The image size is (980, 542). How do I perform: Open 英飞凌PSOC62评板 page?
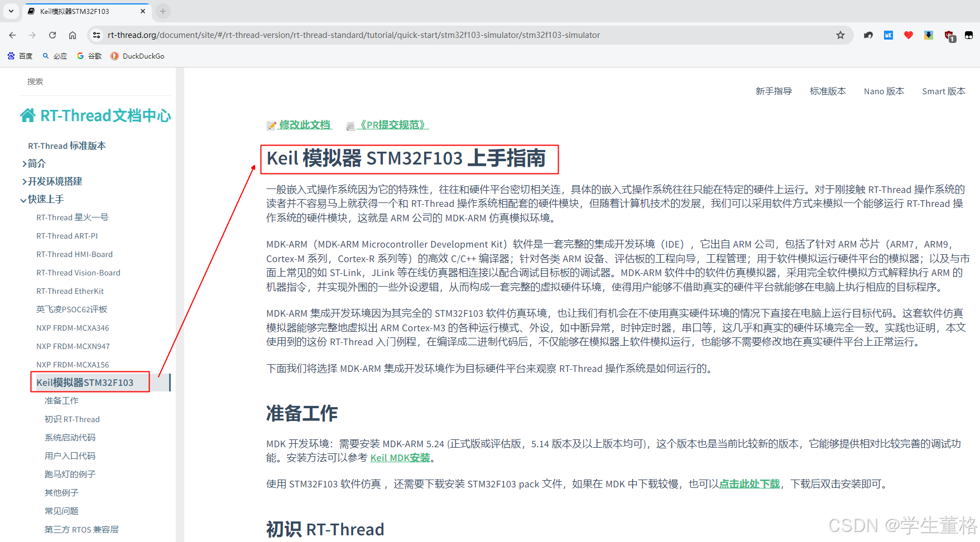[71, 309]
